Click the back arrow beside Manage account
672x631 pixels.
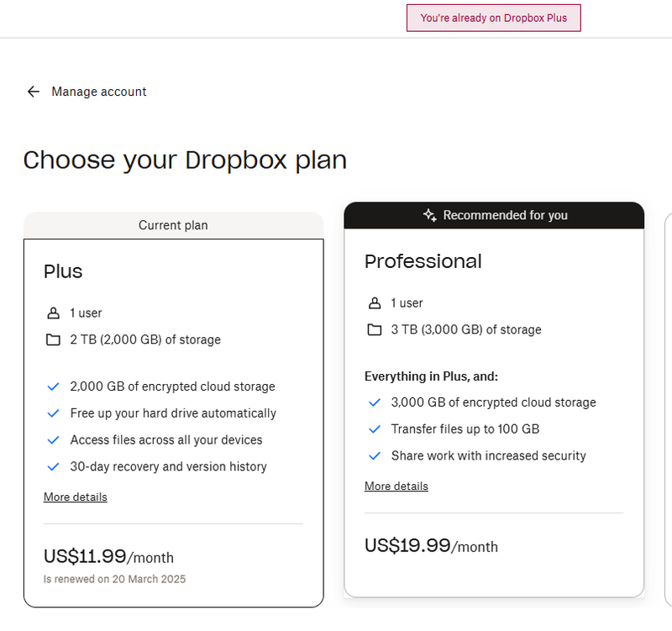34,92
